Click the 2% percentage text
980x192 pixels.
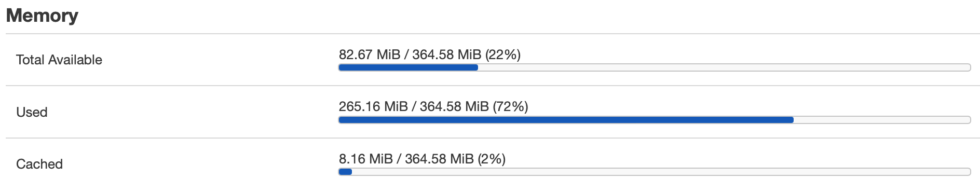tap(492, 159)
